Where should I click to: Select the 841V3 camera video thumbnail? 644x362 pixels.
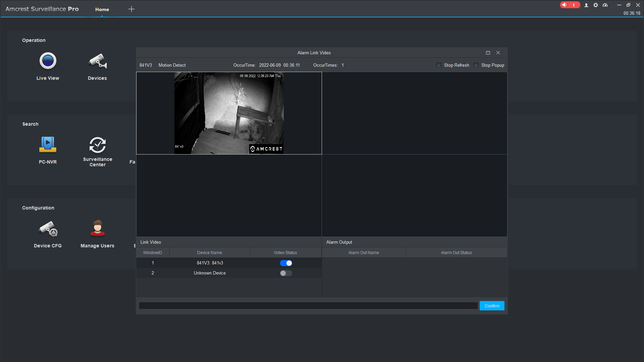(x=229, y=113)
